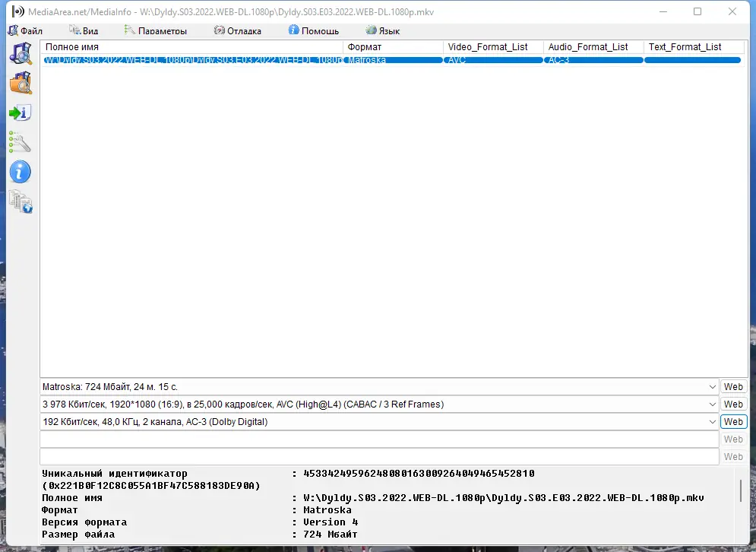Viewport: 756px width, 552px height.
Task: Open the Отладка menu
Action: point(238,31)
